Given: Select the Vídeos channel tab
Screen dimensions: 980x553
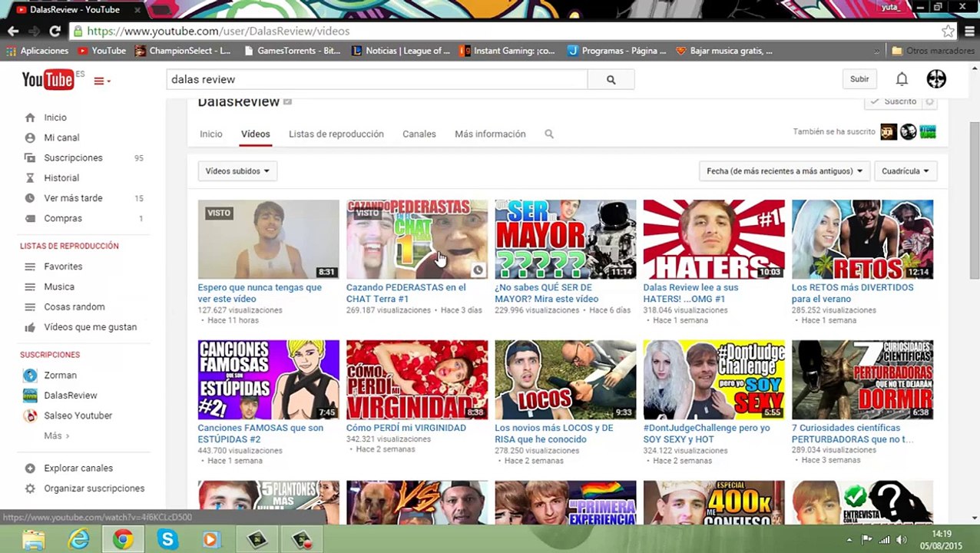Looking at the screenshot, I should tap(255, 134).
